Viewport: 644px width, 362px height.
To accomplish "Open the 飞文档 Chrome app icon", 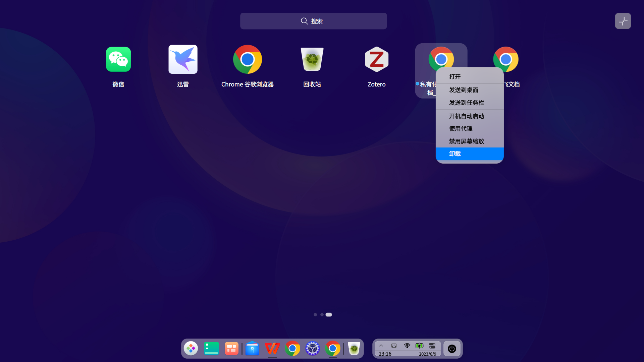I will pos(506,59).
